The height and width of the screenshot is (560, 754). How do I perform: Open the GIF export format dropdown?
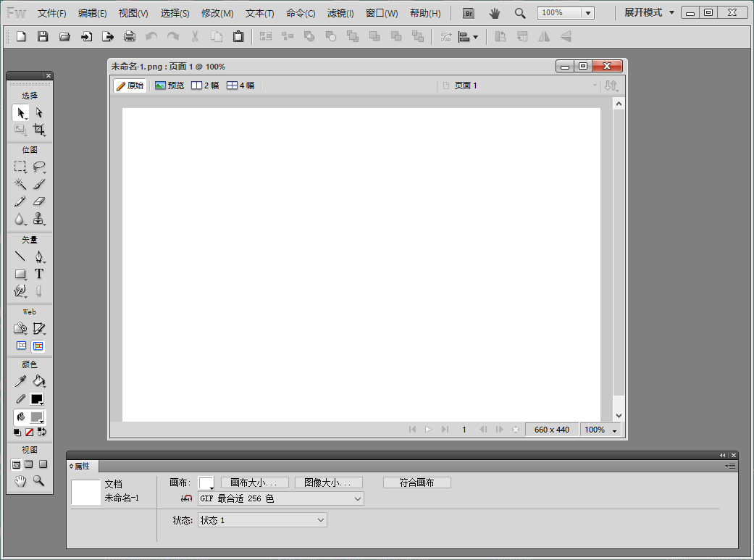pyautogui.click(x=281, y=498)
